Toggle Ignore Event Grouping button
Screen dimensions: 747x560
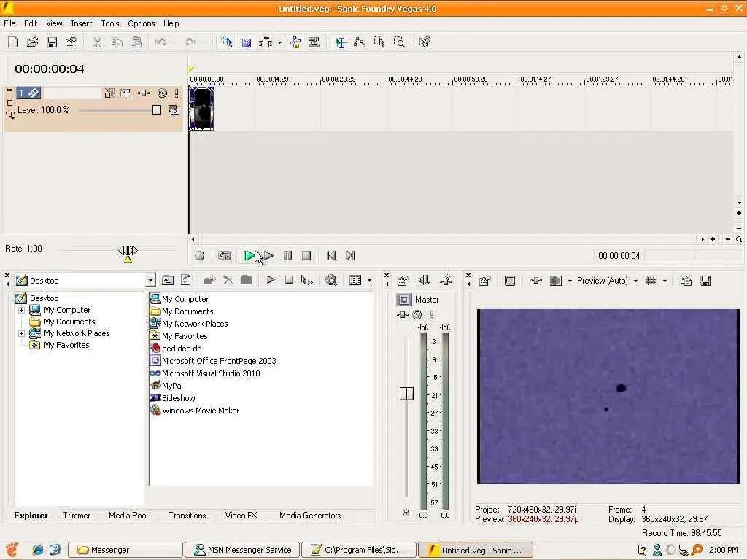(x=314, y=42)
